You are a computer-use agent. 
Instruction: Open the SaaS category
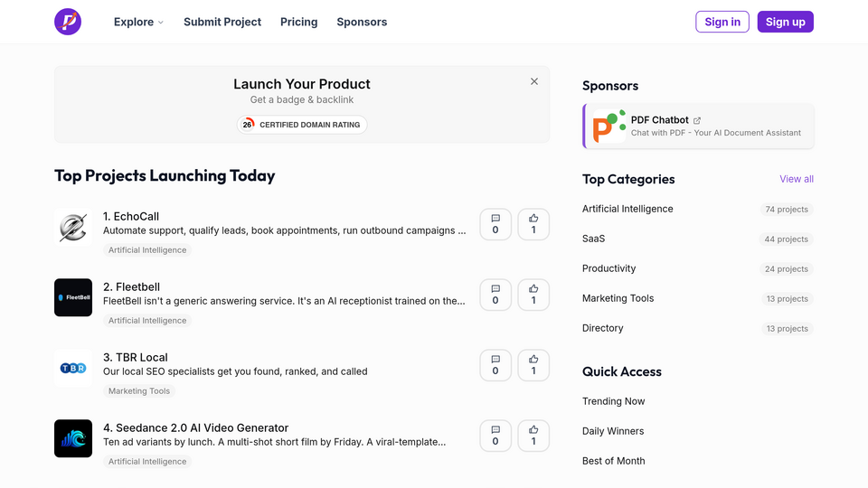(x=593, y=239)
